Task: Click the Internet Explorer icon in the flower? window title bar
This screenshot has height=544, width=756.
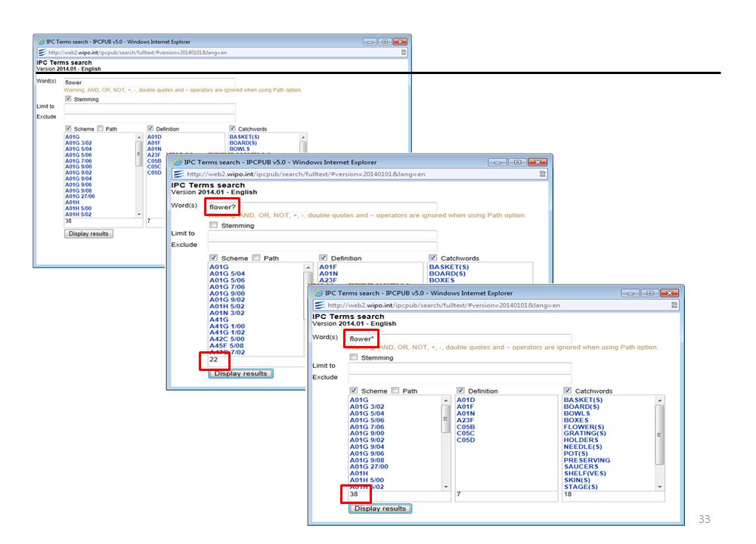Action: (178, 162)
